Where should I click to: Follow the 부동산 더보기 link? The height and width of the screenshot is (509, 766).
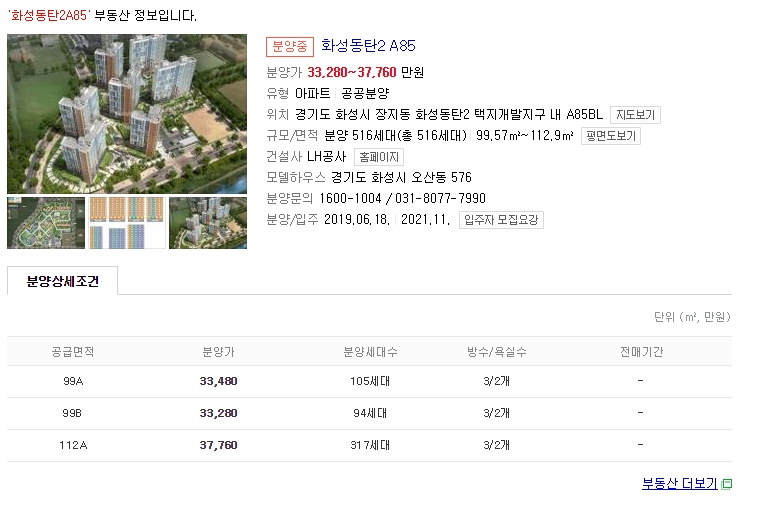(680, 484)
